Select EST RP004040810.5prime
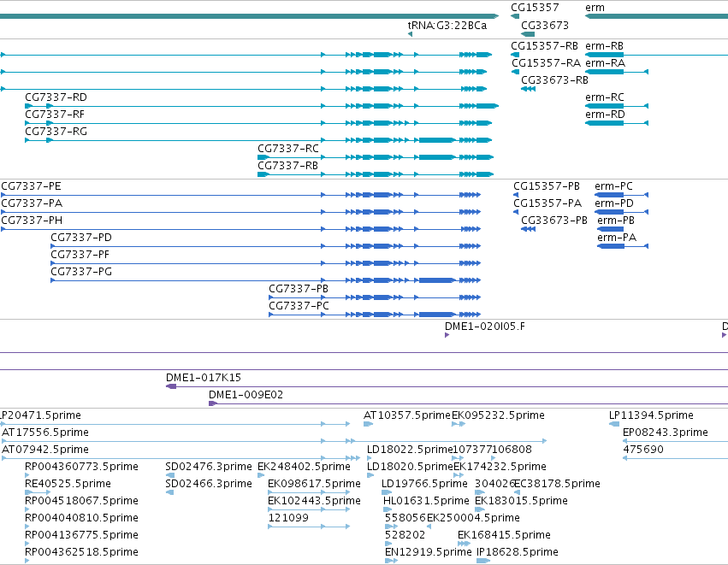The height and width of the screenshot is (565, 728). pyautogui.click(x=81, y=518)
